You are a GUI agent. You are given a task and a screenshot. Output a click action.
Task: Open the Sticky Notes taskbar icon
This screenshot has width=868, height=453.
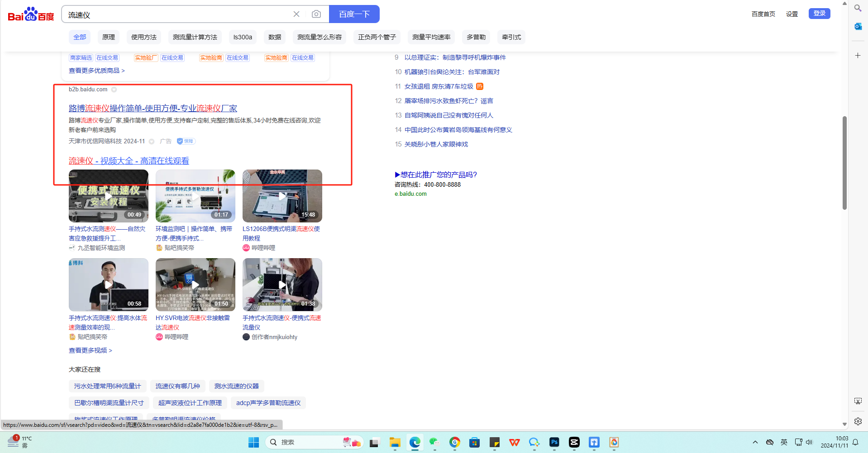pyautogui.click(x=495, y=442)
